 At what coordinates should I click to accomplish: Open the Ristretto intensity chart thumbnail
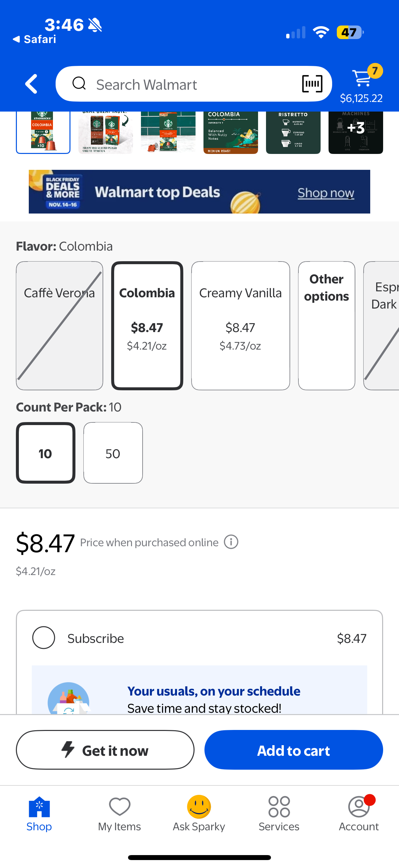click(293, 132)
